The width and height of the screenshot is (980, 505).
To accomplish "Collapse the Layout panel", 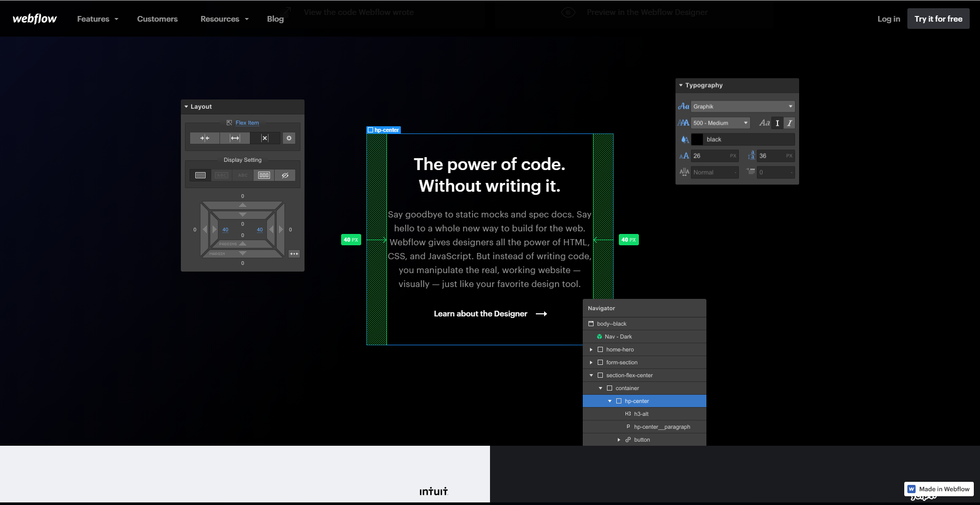I will point(187,107).
